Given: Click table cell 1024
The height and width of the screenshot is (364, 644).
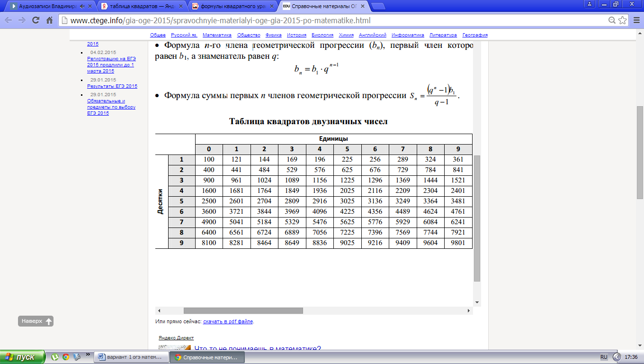Looking at the screenshot, I should pos(264,180).
